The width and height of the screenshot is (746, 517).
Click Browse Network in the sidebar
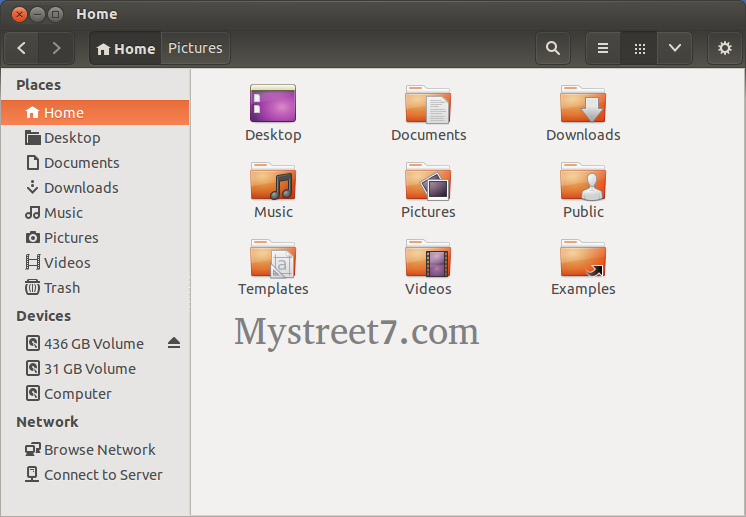(95, 449)
